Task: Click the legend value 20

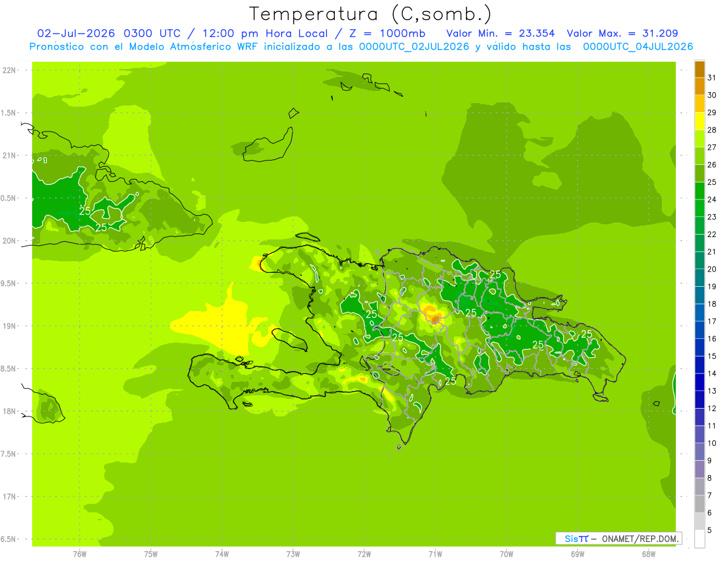Action: click(x=712, y=269)
